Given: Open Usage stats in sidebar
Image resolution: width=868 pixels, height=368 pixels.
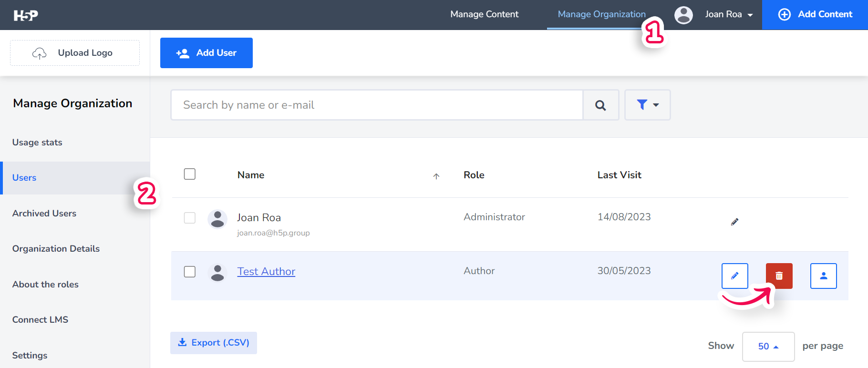Looking at the screenshot, I should point(37,143).
